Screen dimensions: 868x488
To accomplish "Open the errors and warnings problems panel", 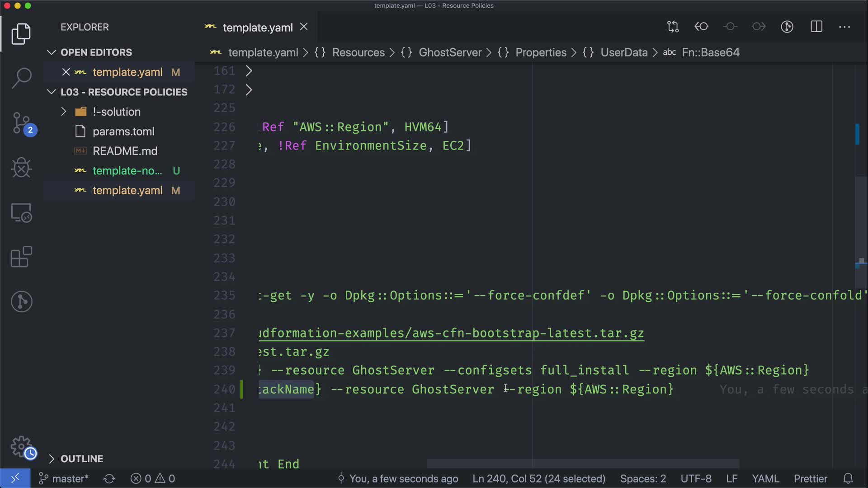I will 153,479.
